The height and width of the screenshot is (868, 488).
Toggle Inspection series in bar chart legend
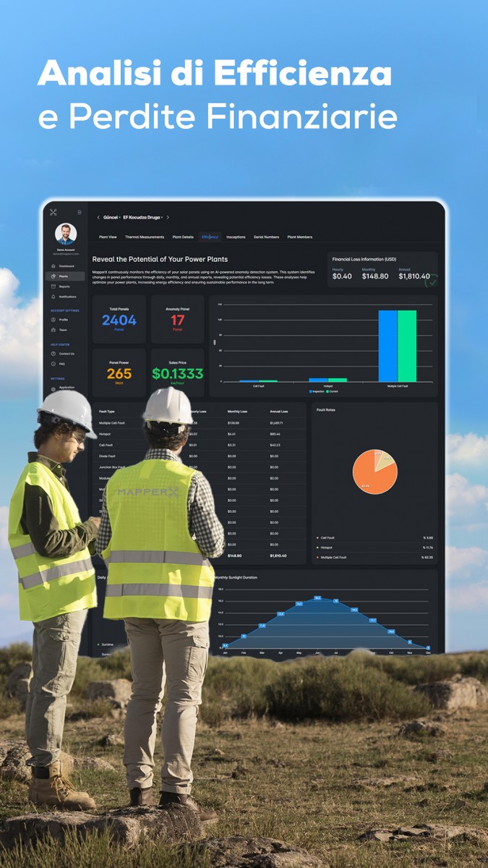[317, 391]
